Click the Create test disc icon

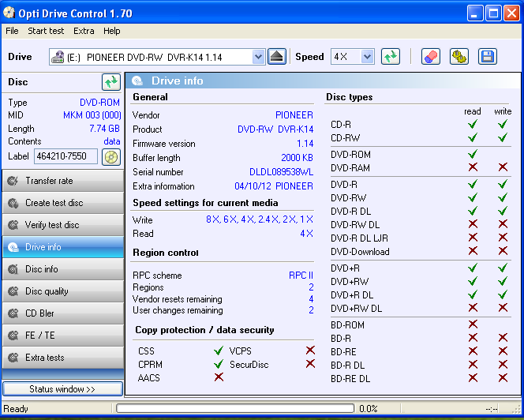(13, 203)
